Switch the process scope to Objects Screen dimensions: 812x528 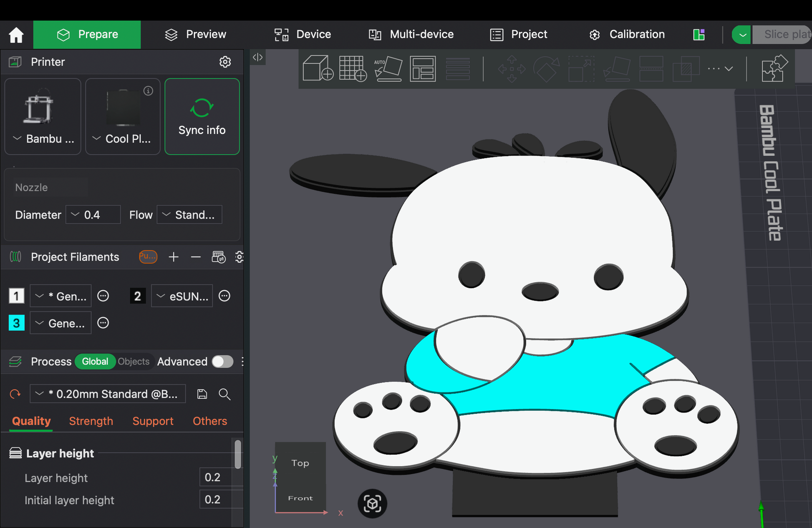[x=134, y=362]
